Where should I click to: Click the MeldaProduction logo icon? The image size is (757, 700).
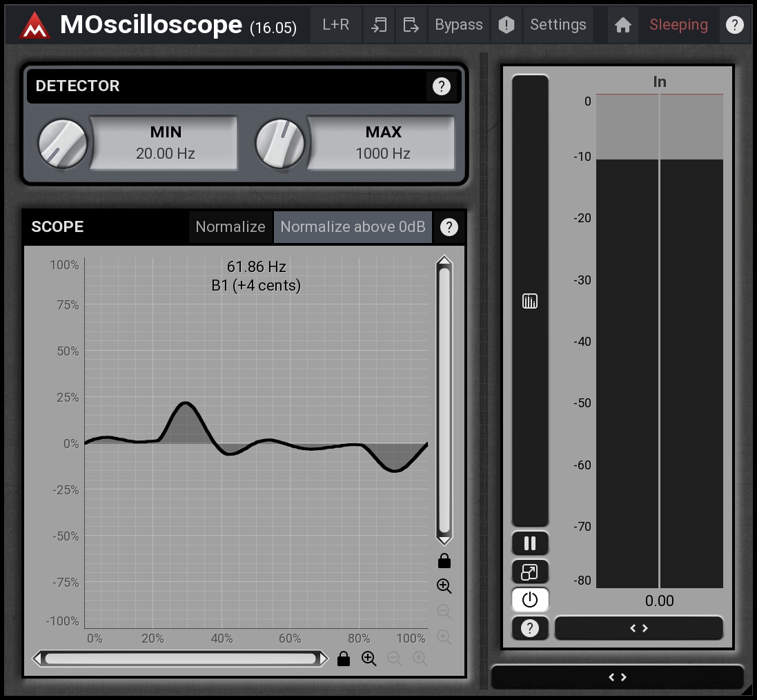click(x=35, y=25)
